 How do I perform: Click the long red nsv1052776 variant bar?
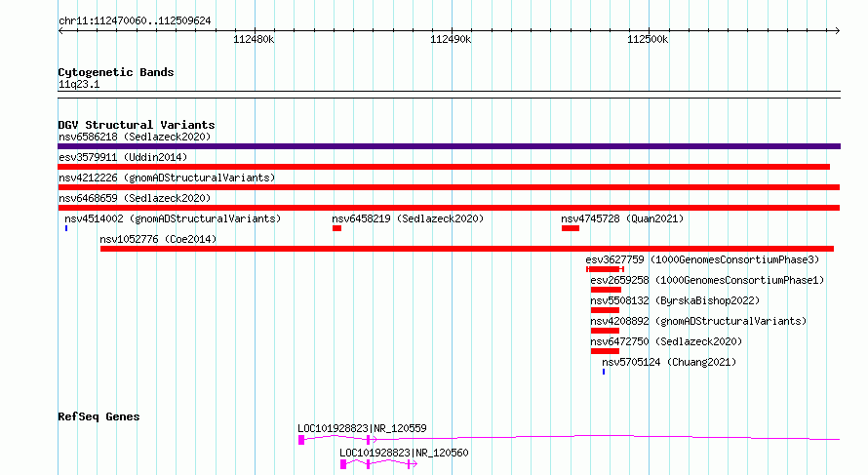[466, 249]
